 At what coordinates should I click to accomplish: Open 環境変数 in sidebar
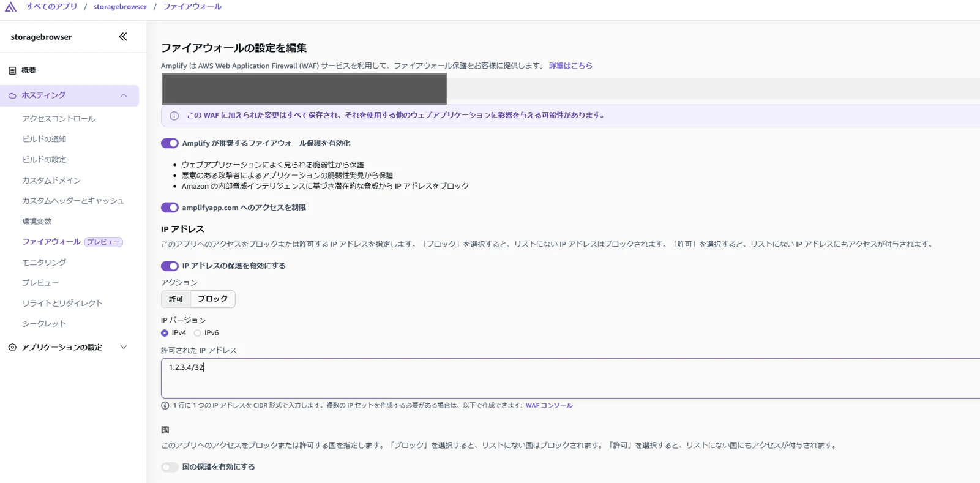click(x=37, y=221)
